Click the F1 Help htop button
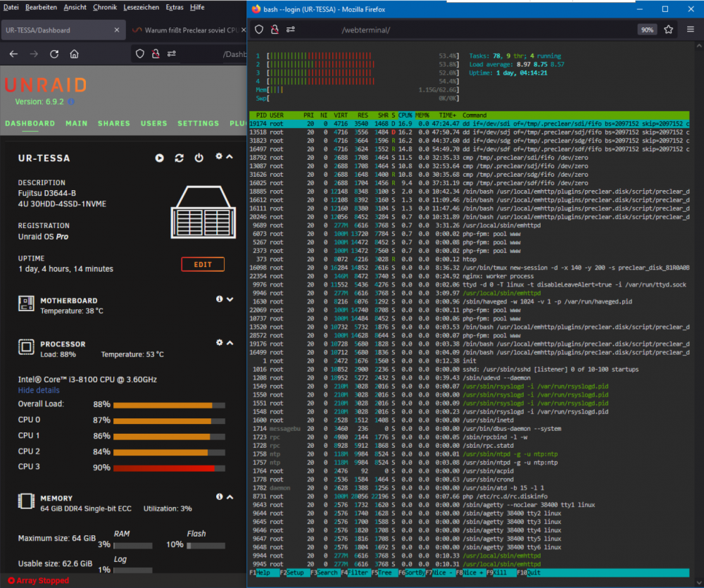This screenshot has width=704, height=588. click(263, 573)
